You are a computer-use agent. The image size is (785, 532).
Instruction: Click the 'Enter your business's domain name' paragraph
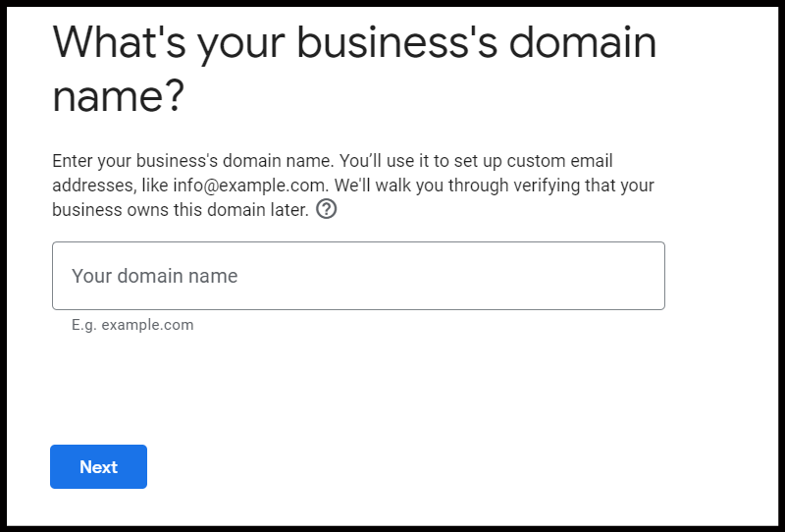click(x=353, y=186)
